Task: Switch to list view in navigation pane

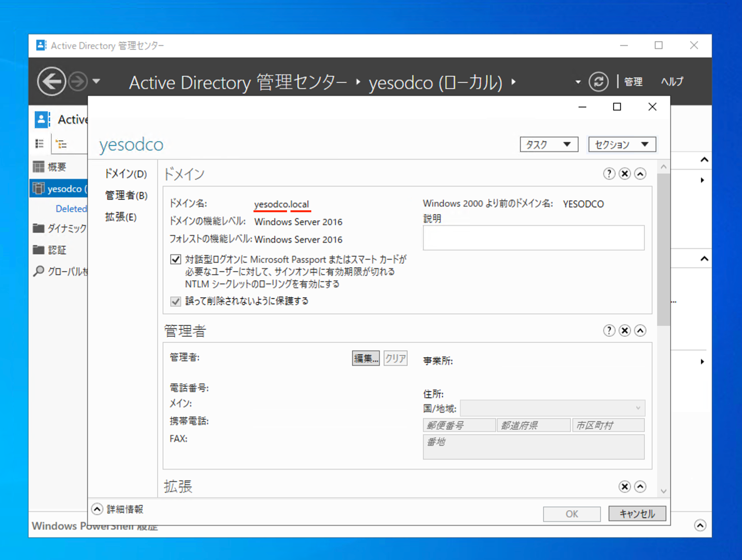Action: 39,144
